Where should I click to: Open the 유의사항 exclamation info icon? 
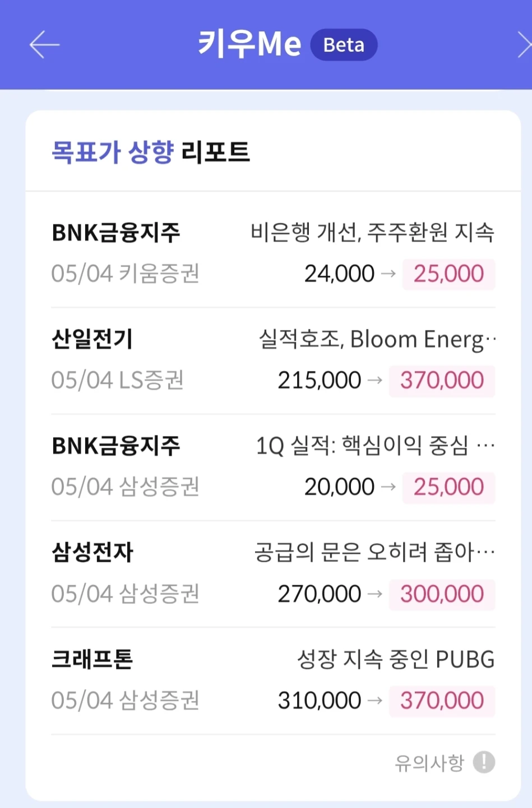point(484,762)
